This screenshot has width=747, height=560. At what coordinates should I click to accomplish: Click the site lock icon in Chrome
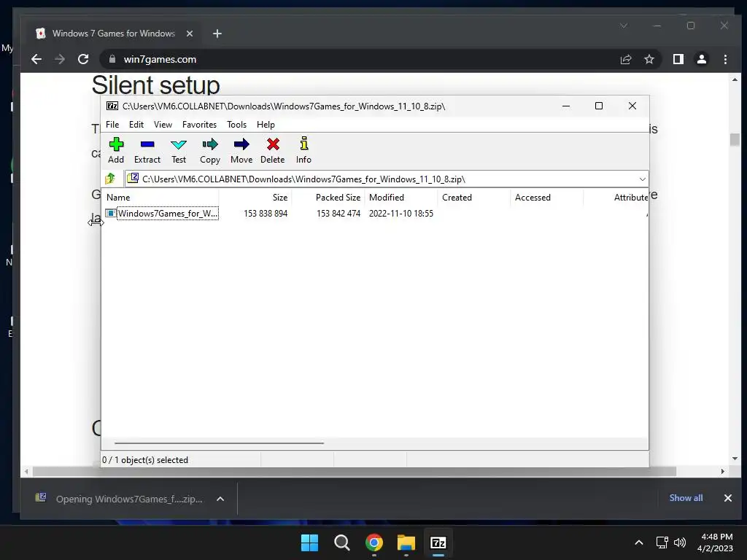click(112, 59)
